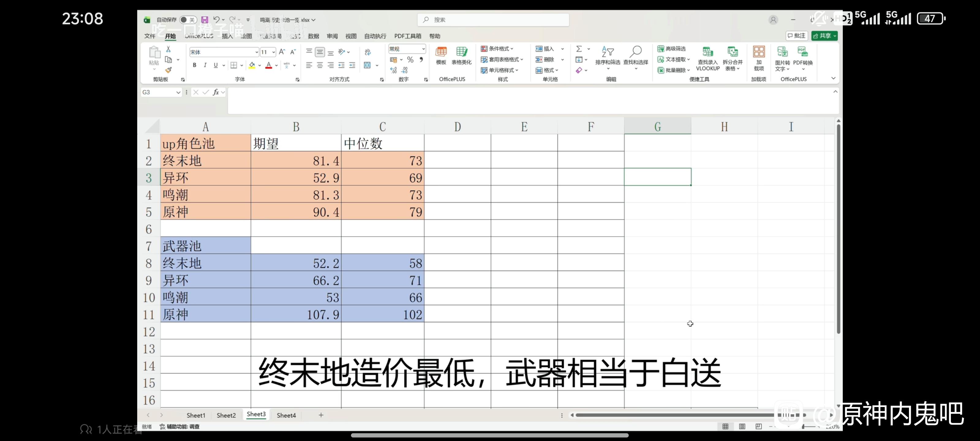Toggle middle vertical alignment
Screen dimensions: 980x441
tap(320, 52)
